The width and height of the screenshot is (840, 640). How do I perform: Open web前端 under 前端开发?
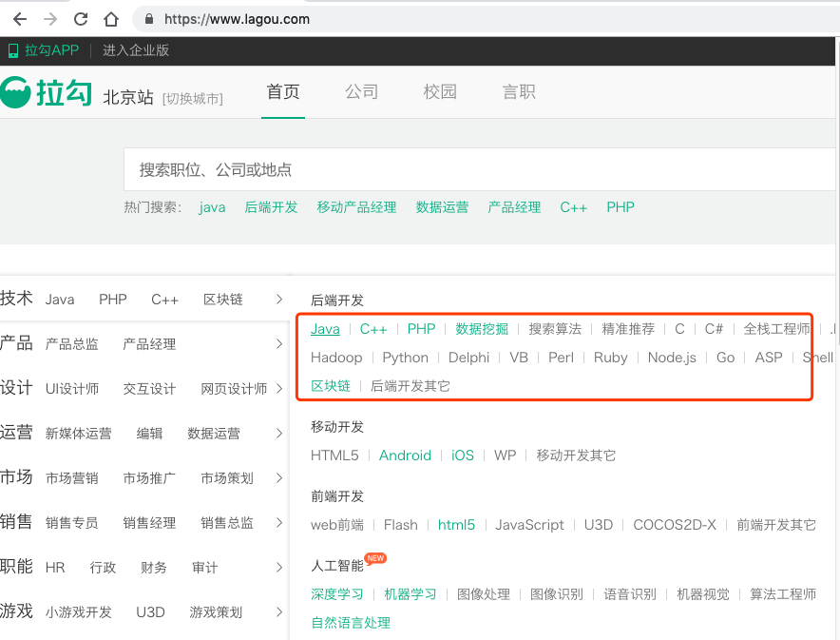[x=337, y=525]
